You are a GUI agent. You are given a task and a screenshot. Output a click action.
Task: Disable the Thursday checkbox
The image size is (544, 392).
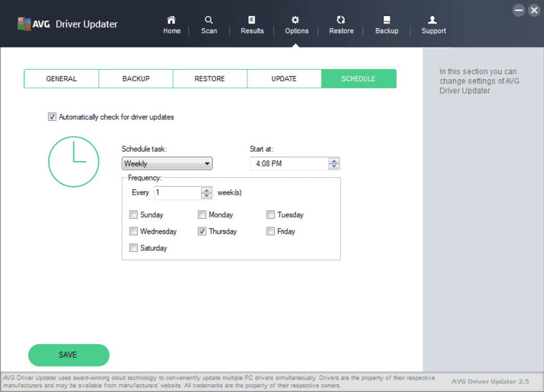click(202, 231)
